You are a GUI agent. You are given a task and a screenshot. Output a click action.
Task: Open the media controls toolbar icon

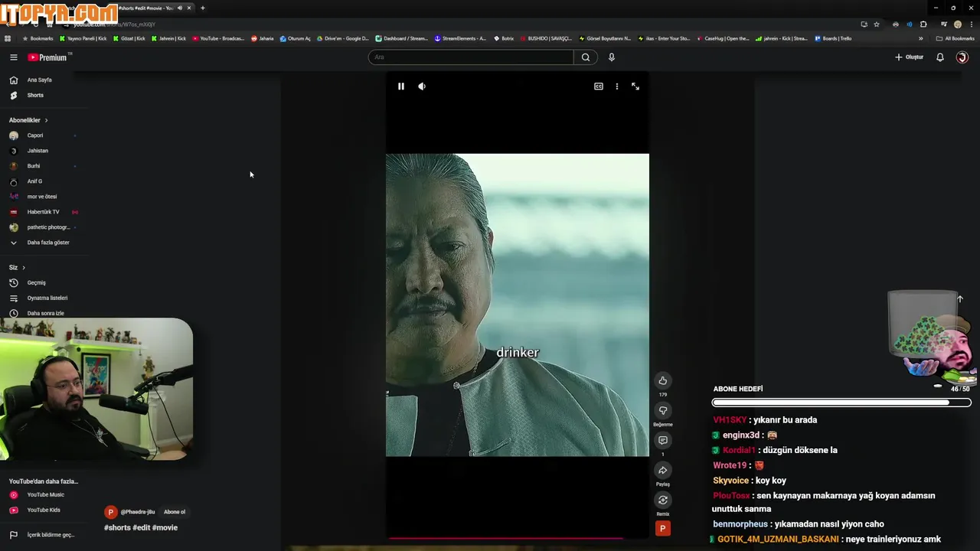click(944, 24)
